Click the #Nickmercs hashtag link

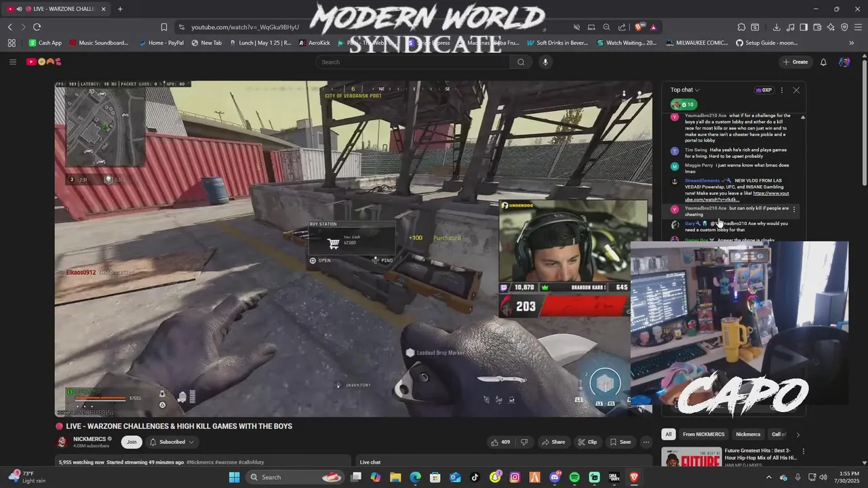pyautogui.click(x=201, y=462)
